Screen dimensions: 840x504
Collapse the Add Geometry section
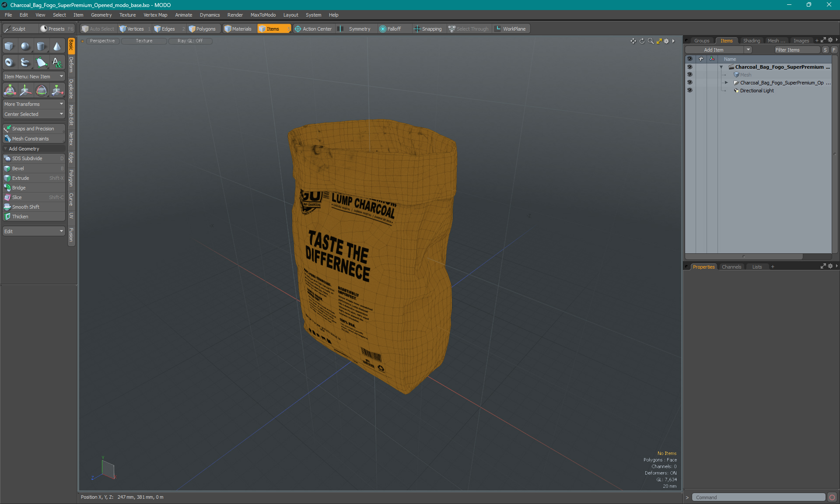[x=6, y=149]
